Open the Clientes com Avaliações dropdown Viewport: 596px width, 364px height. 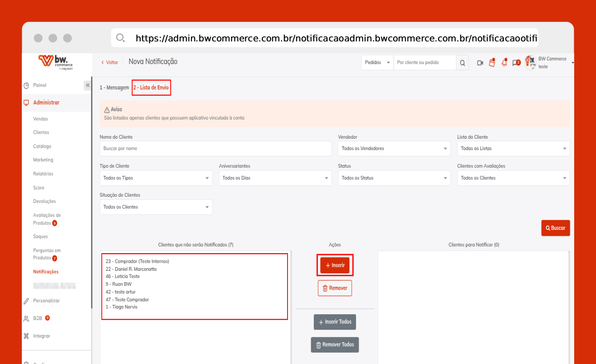[514, 178]
